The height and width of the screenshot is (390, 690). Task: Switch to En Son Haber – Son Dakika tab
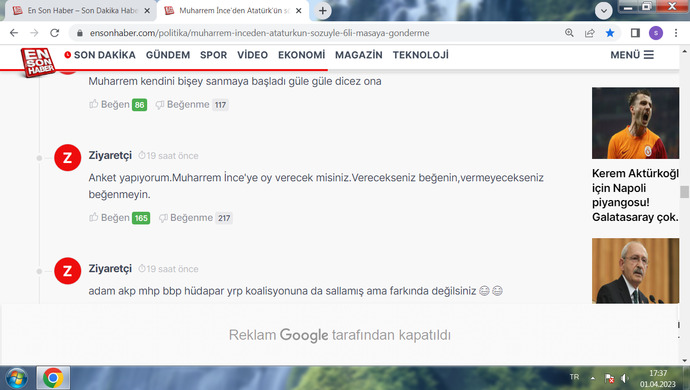(x=81, y=11)
